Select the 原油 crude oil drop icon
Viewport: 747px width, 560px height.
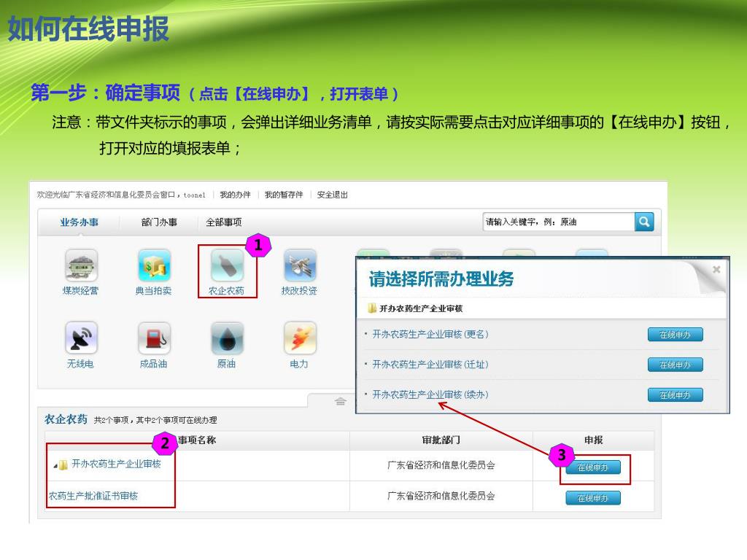tap(227, 338)
